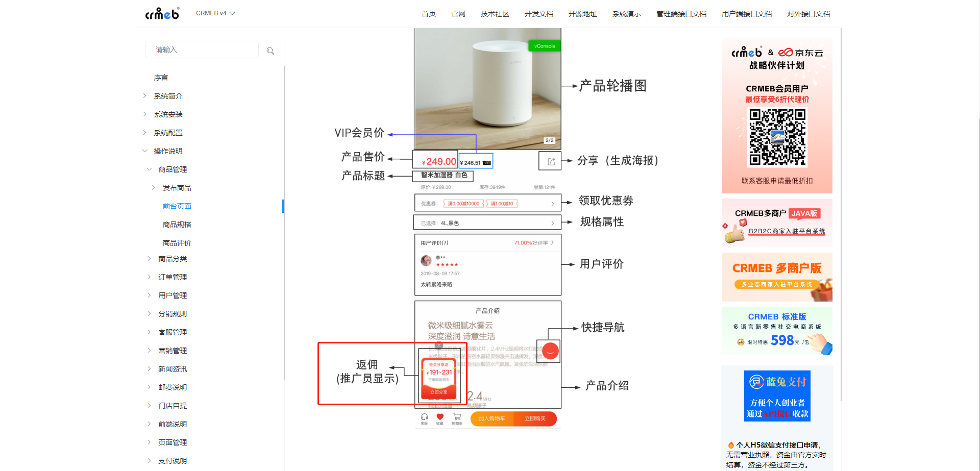Click the red 立即购买 button

point(535,418)
